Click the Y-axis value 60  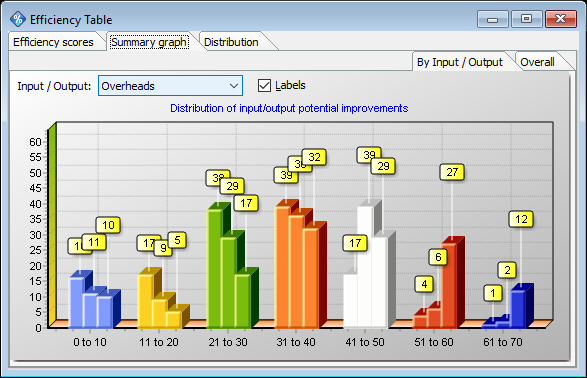pos(36,142)
